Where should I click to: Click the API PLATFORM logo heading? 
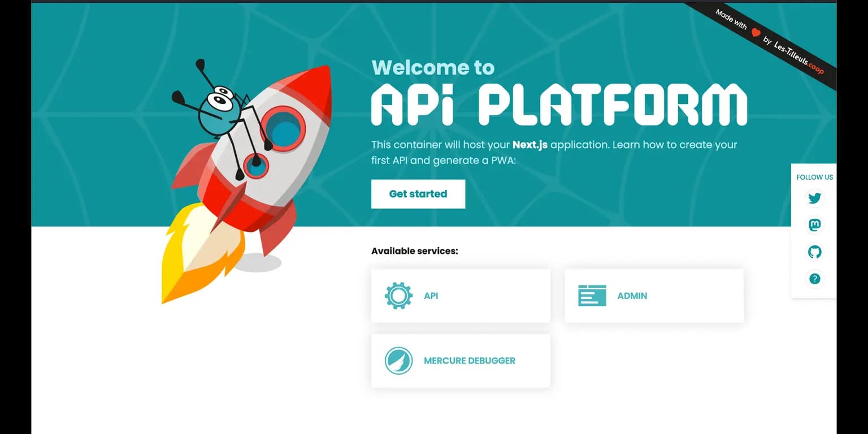coord(559,105)
